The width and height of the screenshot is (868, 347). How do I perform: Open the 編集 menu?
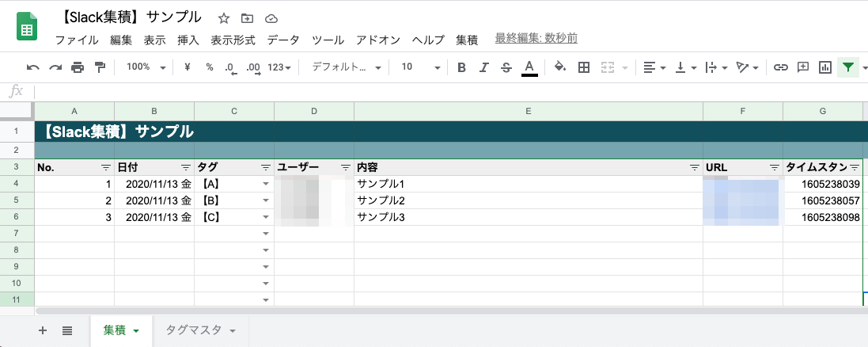pos(121,40)
